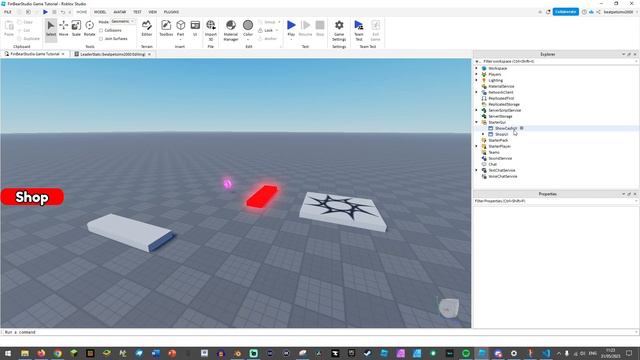
Task: Open Chrome from the taskbar
Action: [58, 353]
